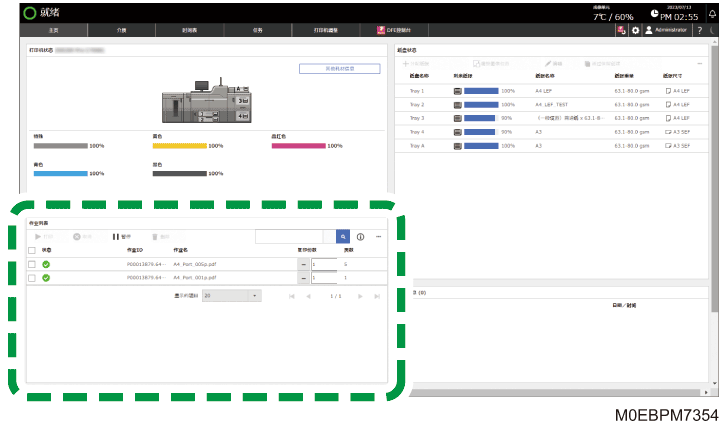Expand the display count dropdown showing 20
The height and width of the screenshot is (426, 722).
(x=232, y=296)
